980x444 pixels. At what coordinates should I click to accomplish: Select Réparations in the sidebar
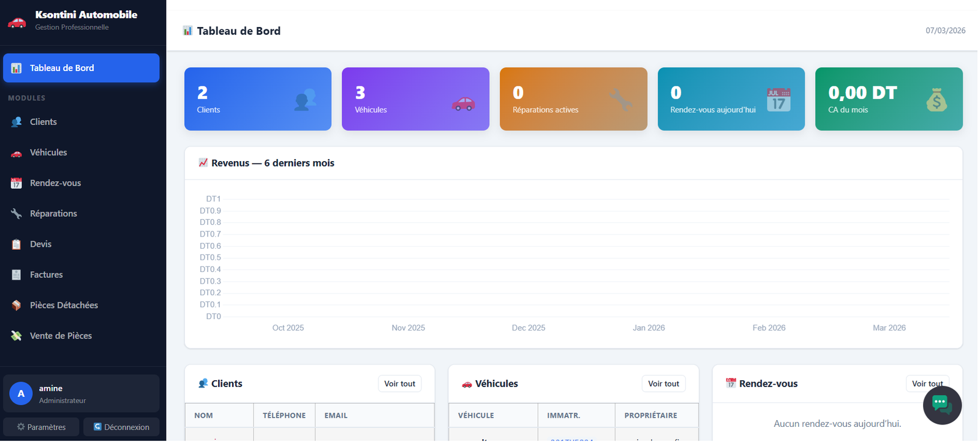tap(53, 214)
